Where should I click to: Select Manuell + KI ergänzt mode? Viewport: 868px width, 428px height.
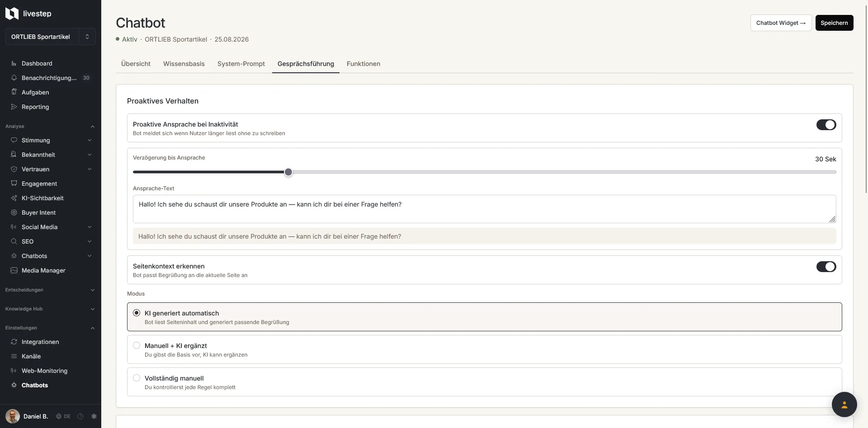point(484,349)
